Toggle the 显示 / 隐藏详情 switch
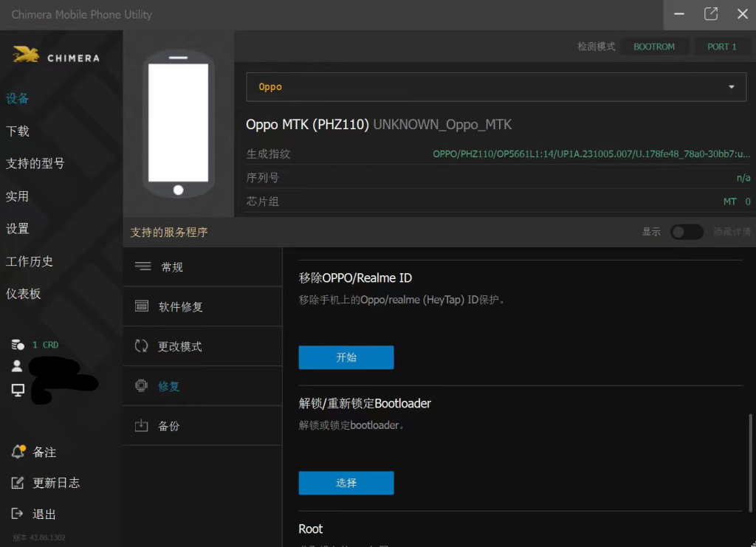756x547 pixels. point(687,232)
